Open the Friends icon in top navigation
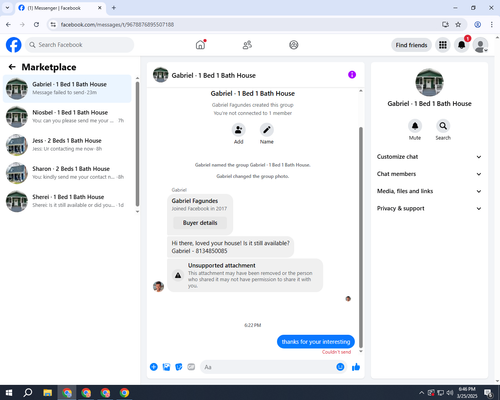Viewport: 500px width, 400px height. coord(247,45)
